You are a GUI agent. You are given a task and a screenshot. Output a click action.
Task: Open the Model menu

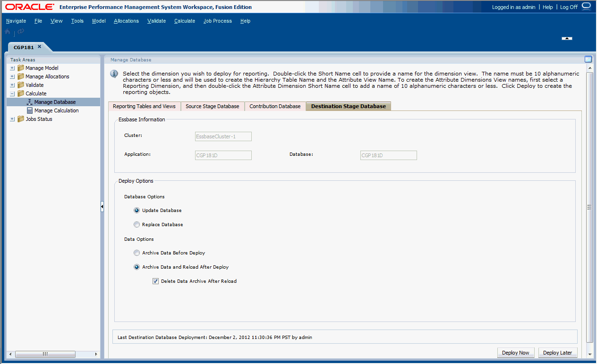pos(99,21)
